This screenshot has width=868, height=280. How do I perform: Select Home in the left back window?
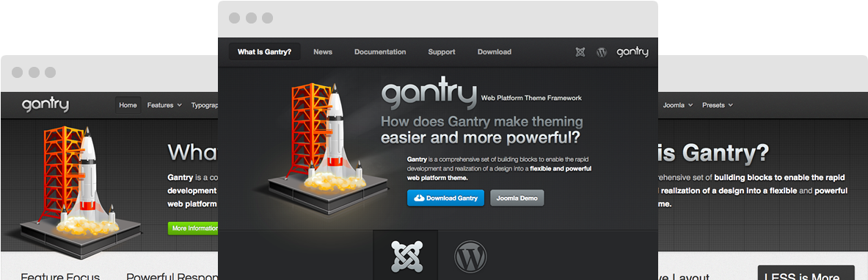[x=128, y=105]
